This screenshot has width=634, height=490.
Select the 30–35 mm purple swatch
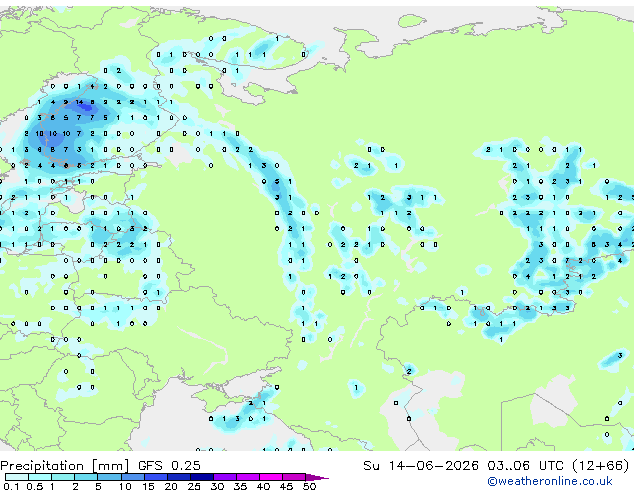[x=224, y=477]
